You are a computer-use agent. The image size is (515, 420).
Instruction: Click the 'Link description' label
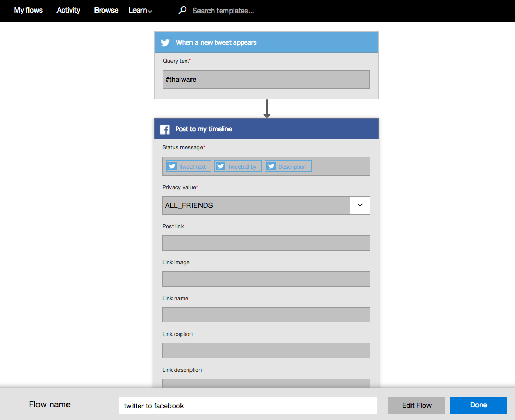click(x=182, y=370)
